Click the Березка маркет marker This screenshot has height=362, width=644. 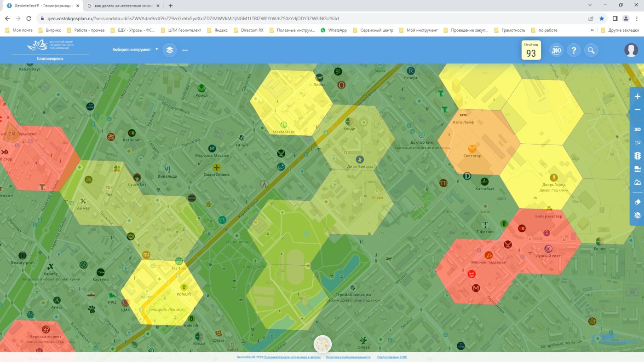46,329
